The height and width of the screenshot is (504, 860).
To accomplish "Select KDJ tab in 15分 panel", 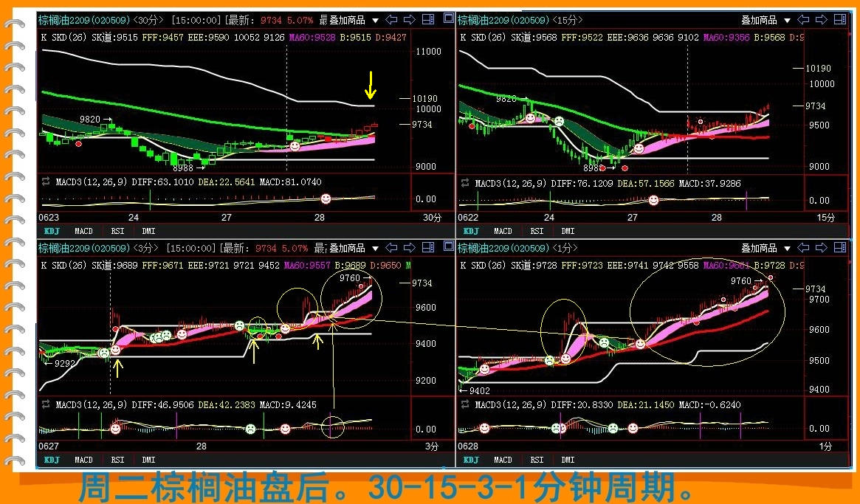I will pyautogui.click(x=470, y=232).
